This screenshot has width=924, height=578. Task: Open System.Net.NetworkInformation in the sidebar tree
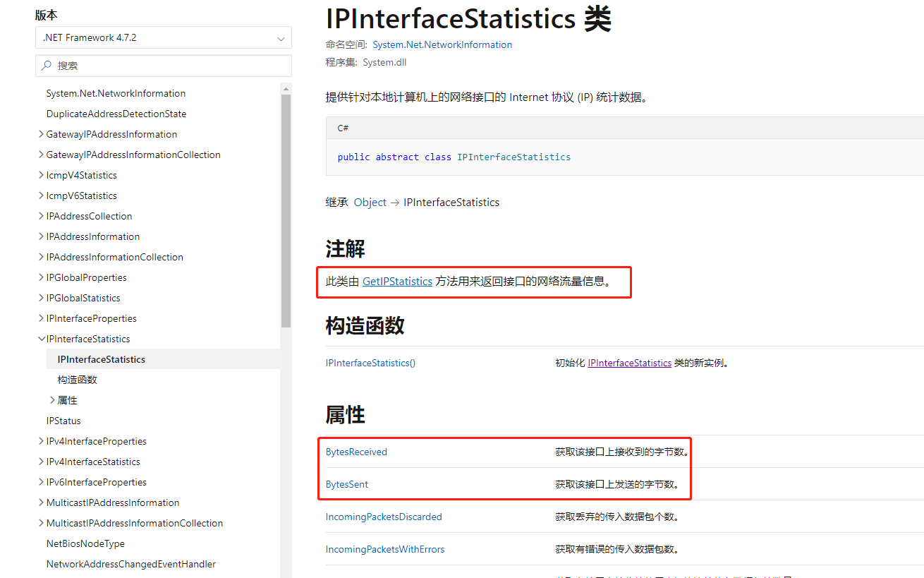116,93
